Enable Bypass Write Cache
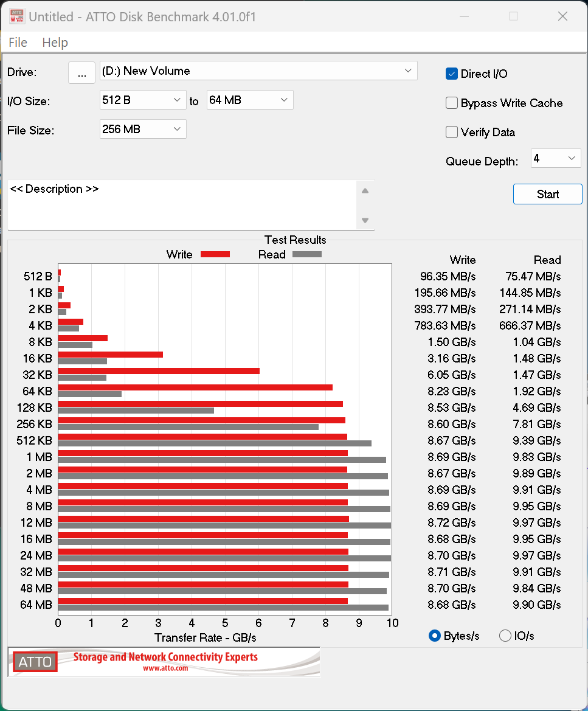The width and height of the screenshot is (588, 711). (452, 103)
